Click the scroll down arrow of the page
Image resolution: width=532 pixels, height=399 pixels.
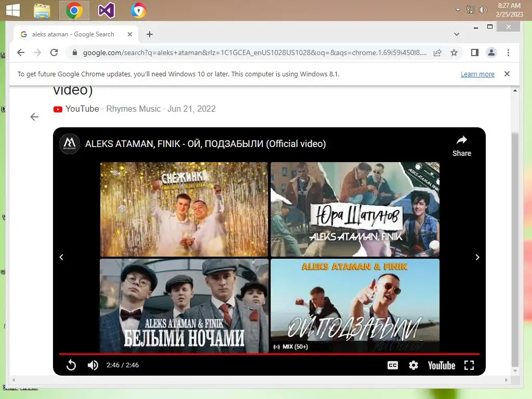pos(515,371)
